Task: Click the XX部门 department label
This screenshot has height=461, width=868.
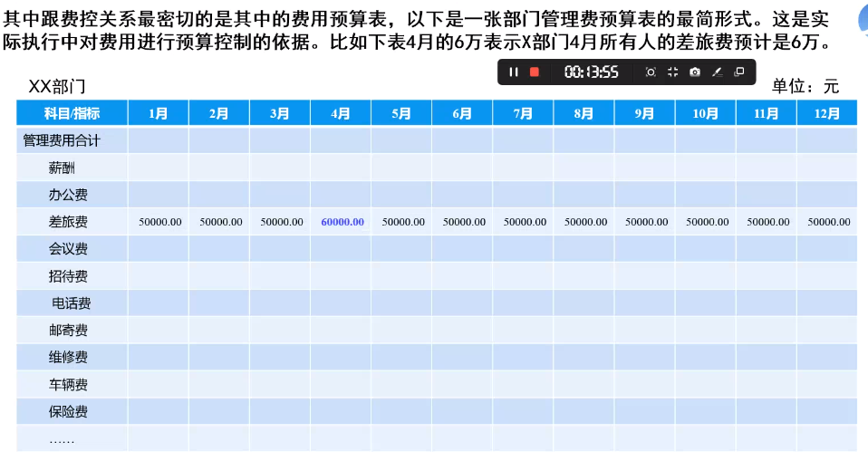Action: pos(57,87)
